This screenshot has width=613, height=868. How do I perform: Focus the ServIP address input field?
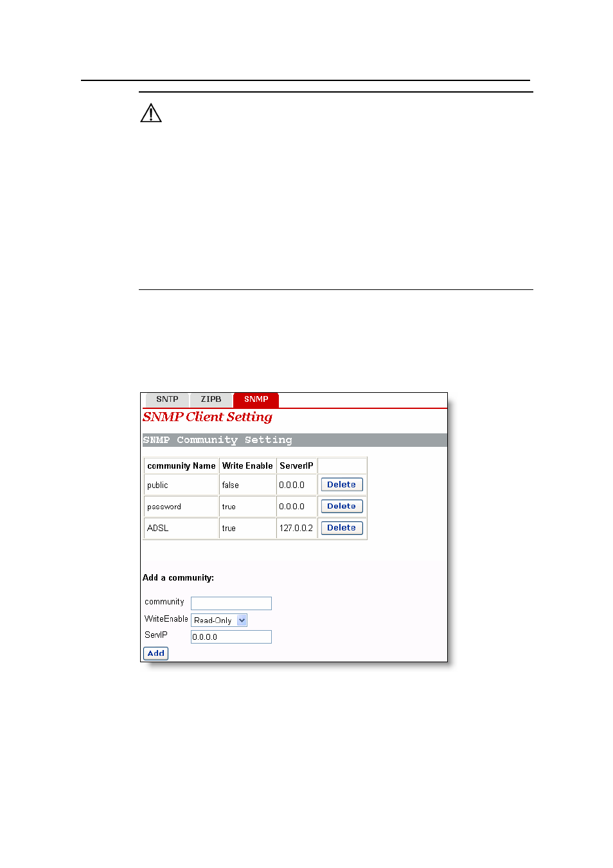point(231,637)
